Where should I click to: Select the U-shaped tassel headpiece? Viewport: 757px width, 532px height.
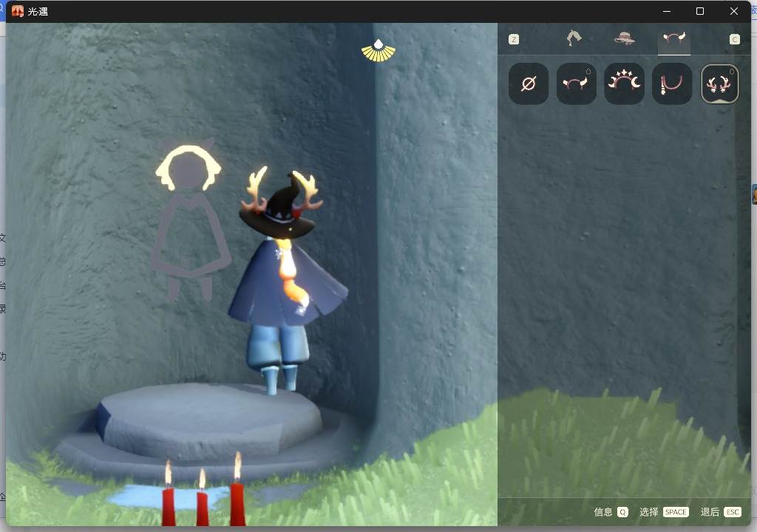[x=671, y=83]
